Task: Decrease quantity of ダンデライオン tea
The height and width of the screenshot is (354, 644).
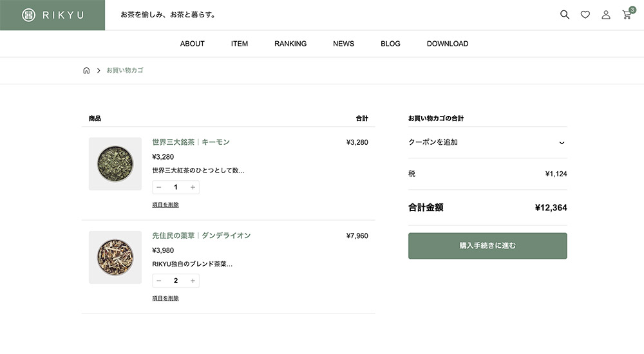Action: (x=159, y=281)
